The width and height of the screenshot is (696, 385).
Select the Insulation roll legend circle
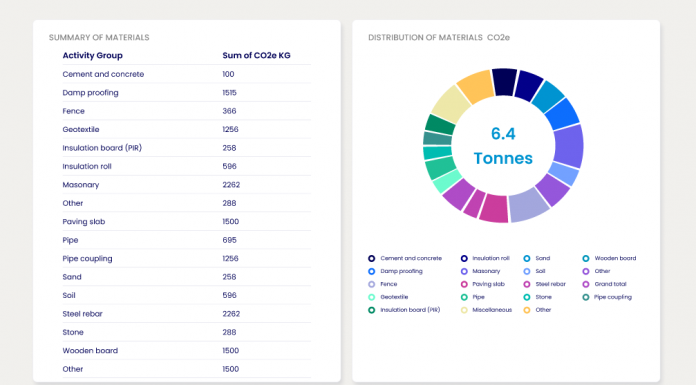pos(464,258)
